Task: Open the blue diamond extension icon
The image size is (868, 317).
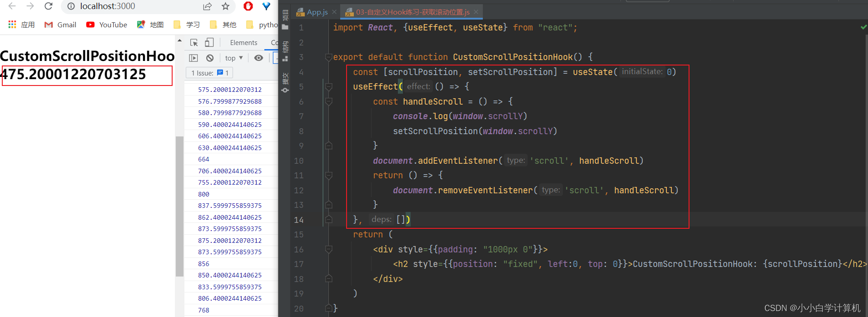Action: tap(266, 6)
